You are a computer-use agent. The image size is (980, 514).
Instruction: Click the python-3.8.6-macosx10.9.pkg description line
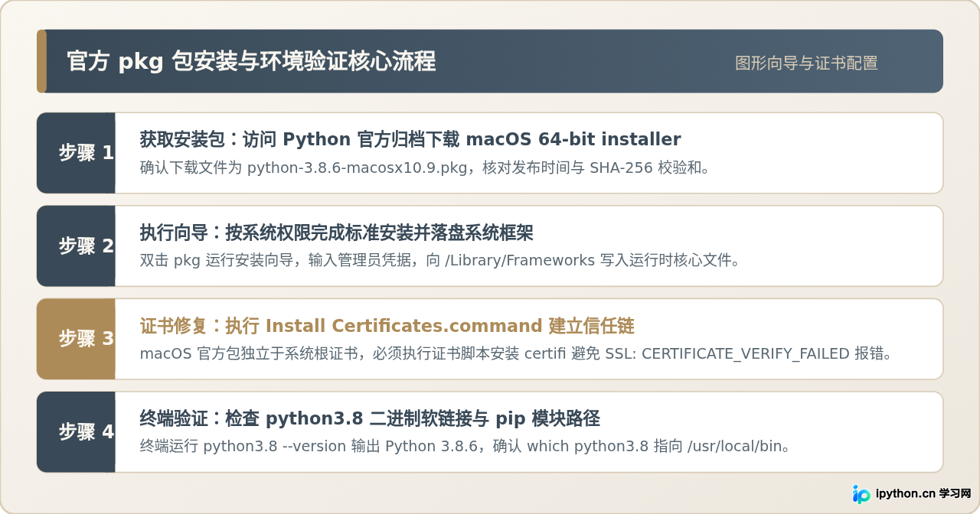pyautogui.click(x=426, y=168)
